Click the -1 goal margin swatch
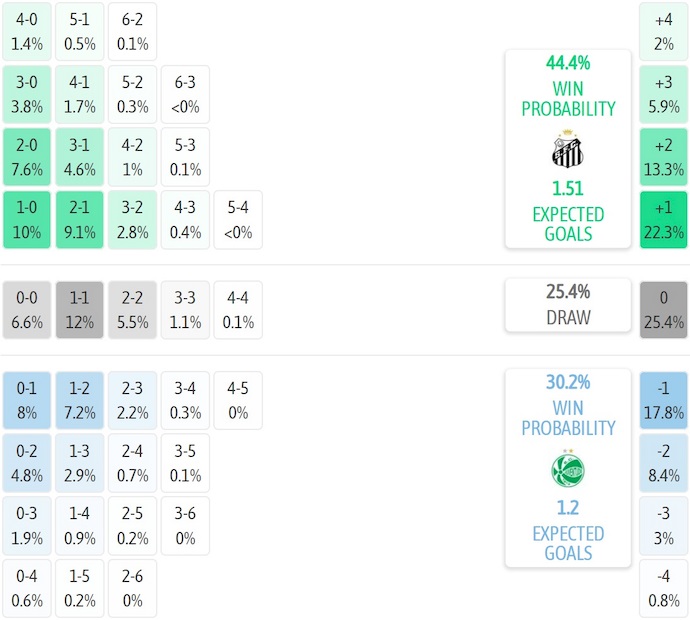Viewport: 690px width, 620px height. 664,400
